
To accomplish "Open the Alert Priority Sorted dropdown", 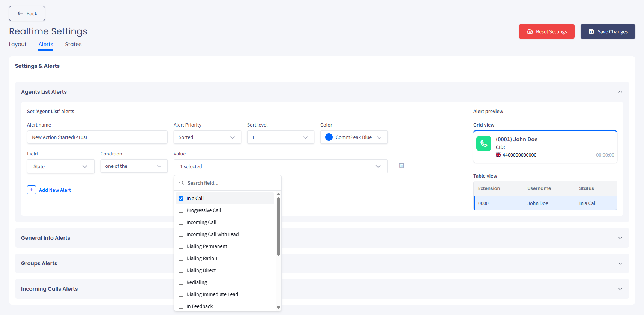I will (207, 137).
